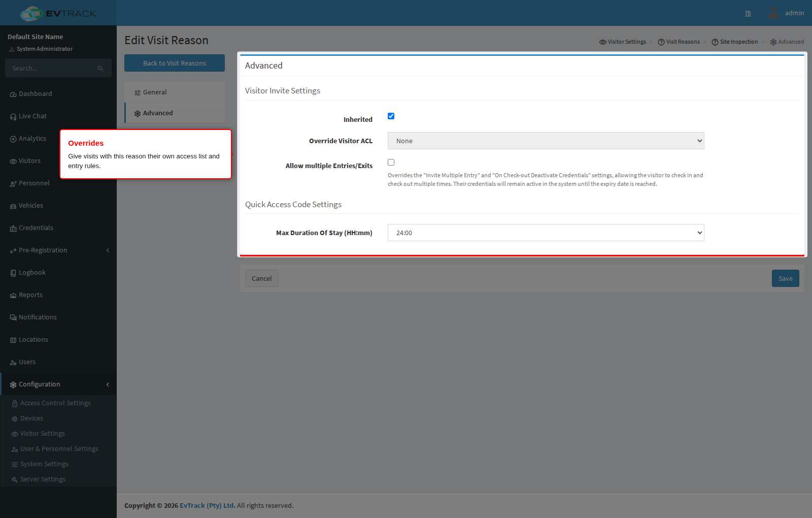Image resolution: width=812 pixels, height=518 pixels.
Task: Expand the Pre-Registration menu chevron
Action: point(108,250)
